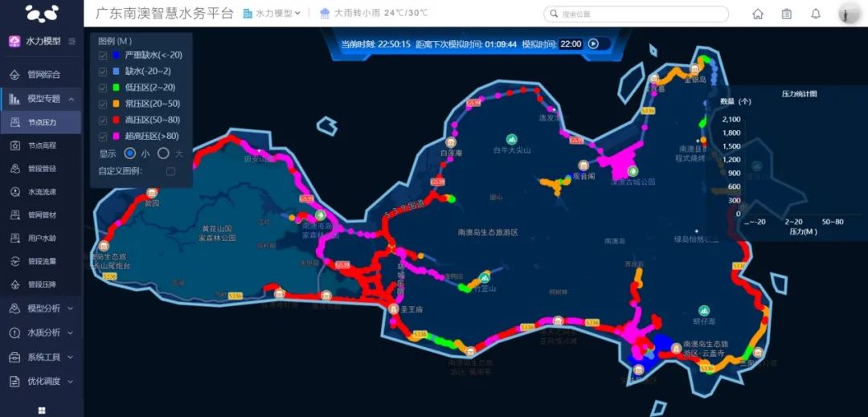Open the clipboard tasks icon
Viewport: 868px width, 417px height.
787,14
